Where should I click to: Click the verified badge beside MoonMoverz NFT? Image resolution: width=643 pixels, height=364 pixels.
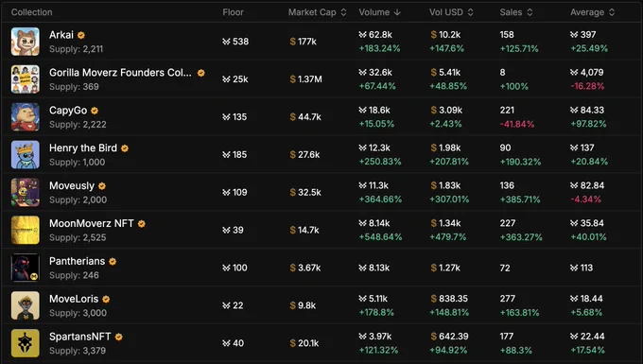point(142,224)
